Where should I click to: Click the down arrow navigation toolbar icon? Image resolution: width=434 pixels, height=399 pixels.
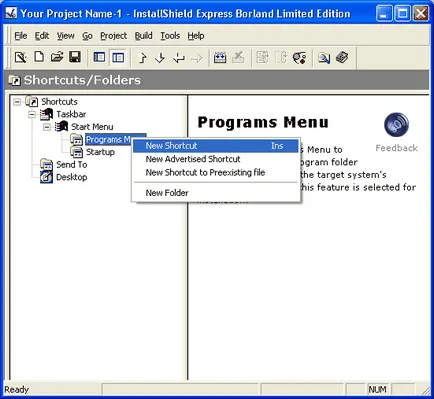[x=160, y=58]
